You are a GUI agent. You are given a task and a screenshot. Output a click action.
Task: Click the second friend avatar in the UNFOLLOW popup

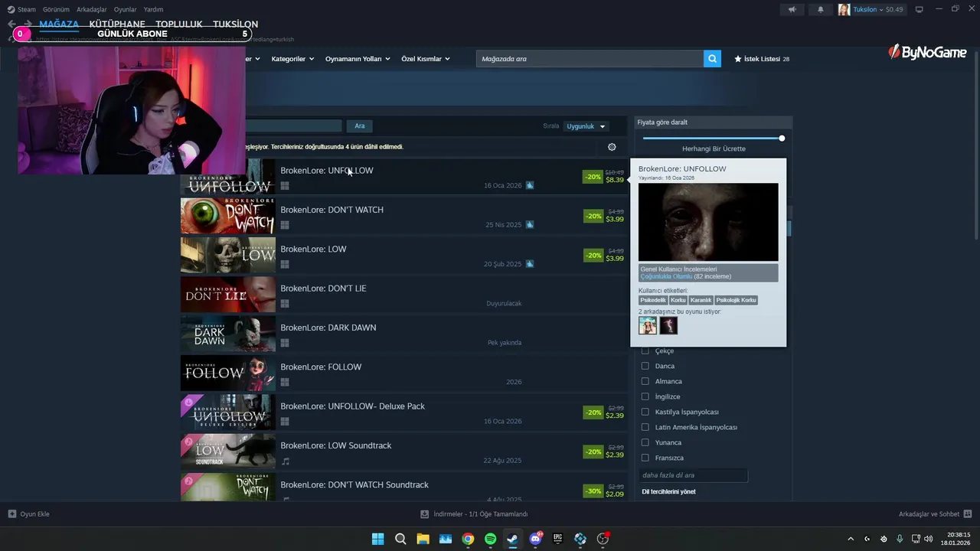pyautogui.click(x=668, y=326)
